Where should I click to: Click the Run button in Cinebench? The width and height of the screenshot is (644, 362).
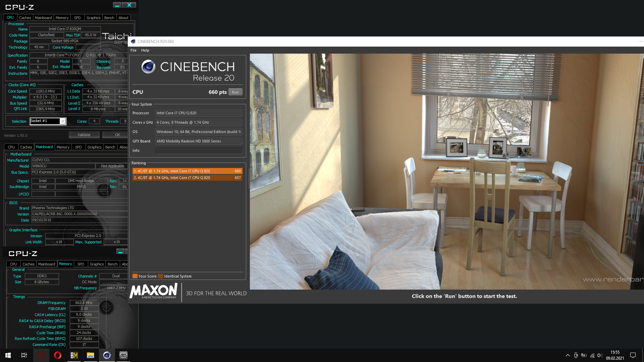(235, 92)
